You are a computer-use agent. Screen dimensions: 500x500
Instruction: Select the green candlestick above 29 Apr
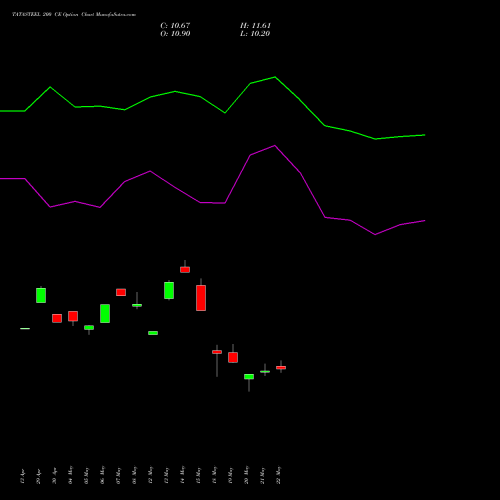(x=41, y=295)
